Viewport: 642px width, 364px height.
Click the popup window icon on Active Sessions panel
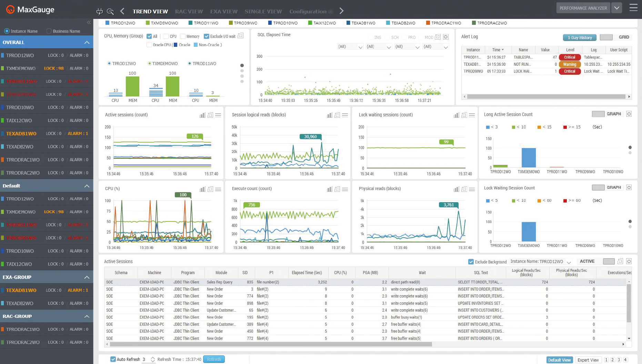[620, 261]
